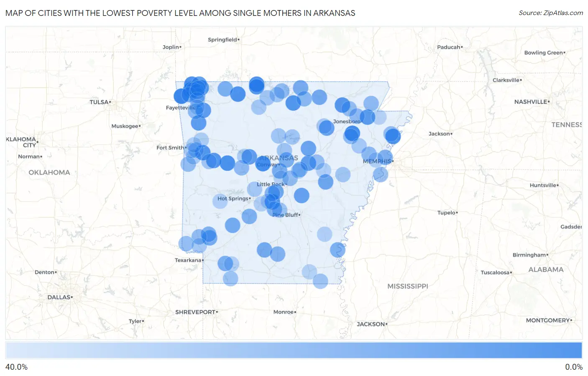This screenshot has height=376, width=588.
Task: Click the Jonesboro city label
Action: click(347, 121)
